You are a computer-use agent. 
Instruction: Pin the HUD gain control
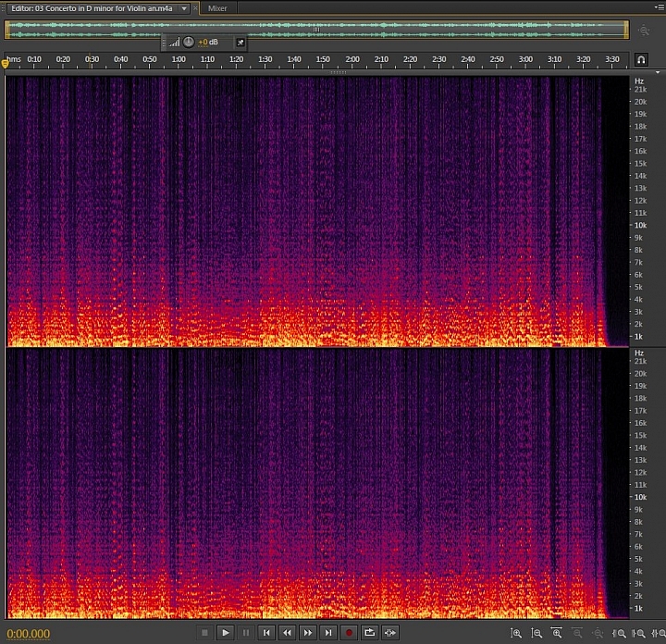tap(240, 42)
